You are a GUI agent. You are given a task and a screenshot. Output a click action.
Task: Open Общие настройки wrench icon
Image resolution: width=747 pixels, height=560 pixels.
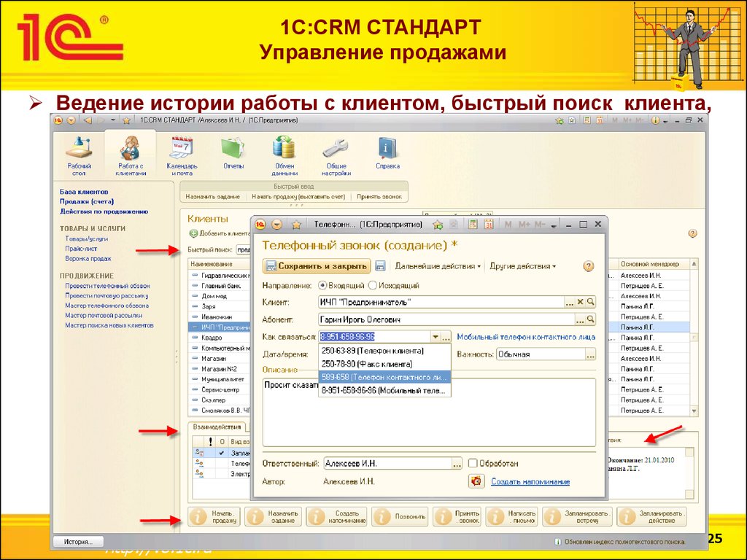point(336,149)
